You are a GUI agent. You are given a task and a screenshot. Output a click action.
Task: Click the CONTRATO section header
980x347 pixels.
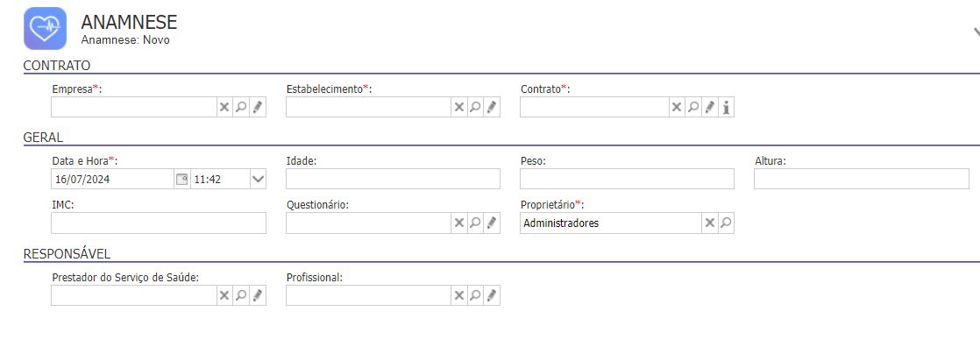(x=57, y=66)
